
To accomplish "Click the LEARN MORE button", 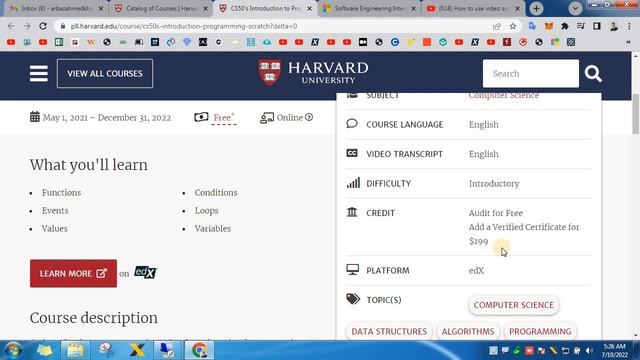I will click(73, 273).
